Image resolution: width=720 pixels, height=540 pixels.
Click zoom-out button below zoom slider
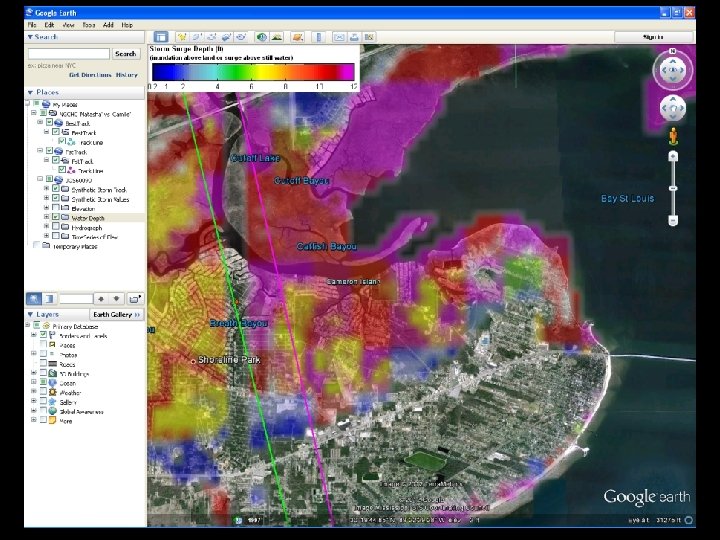(673, 221)
